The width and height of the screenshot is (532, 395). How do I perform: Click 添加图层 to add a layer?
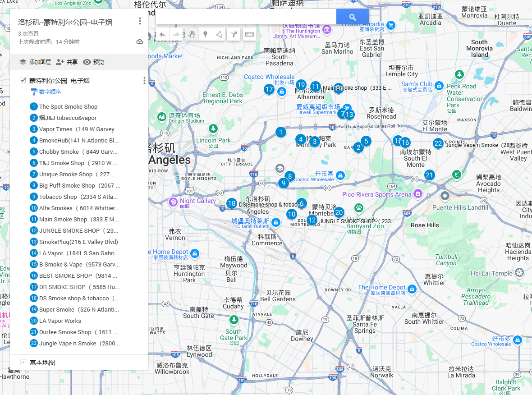pos(35,62)
